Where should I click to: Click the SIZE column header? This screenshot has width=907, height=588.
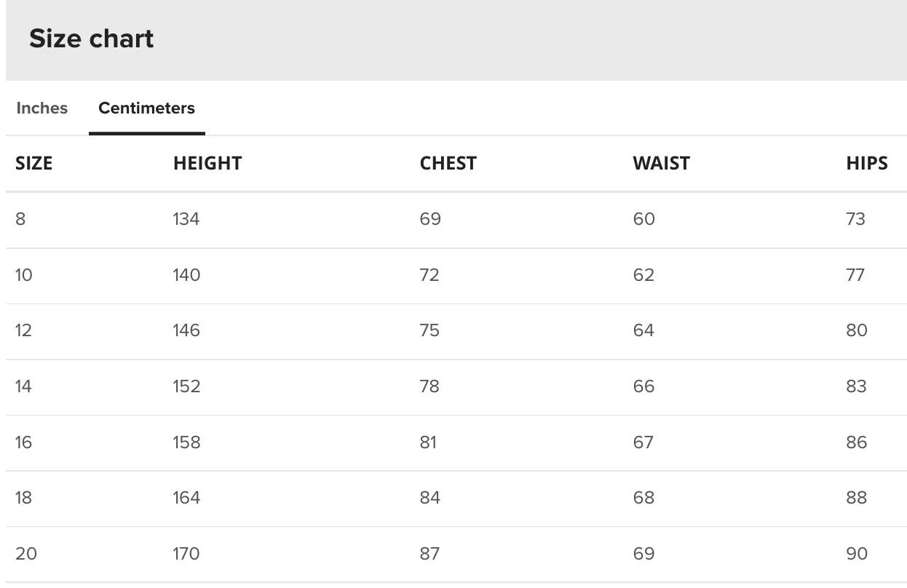pyautogui.click(x=34, y=163)
